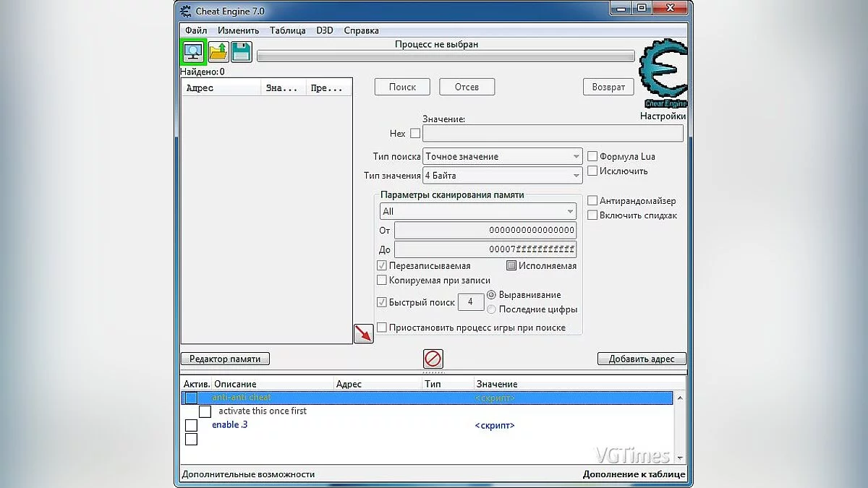This screenshot has height=488, width=868.
Task: Enable the Включить спидхак checkbox
Action: [x=593, y=215]
